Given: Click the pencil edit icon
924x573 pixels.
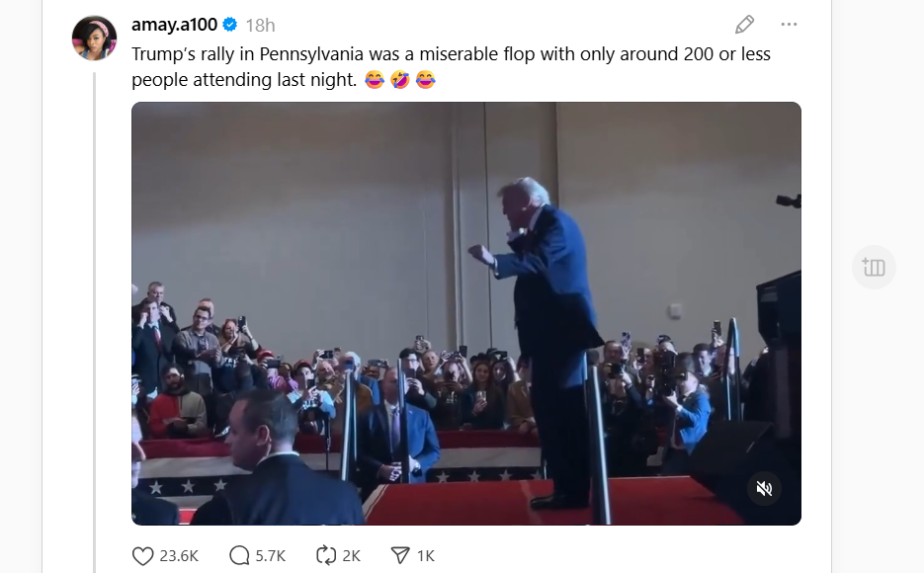Looking at the screenshot, I should (x=744, y=25).
